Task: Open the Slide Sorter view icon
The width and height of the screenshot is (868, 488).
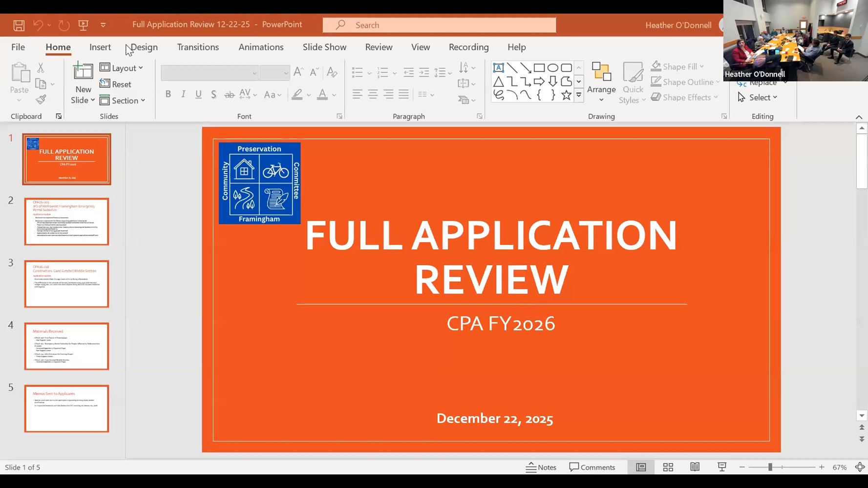Action: [668, 467]
